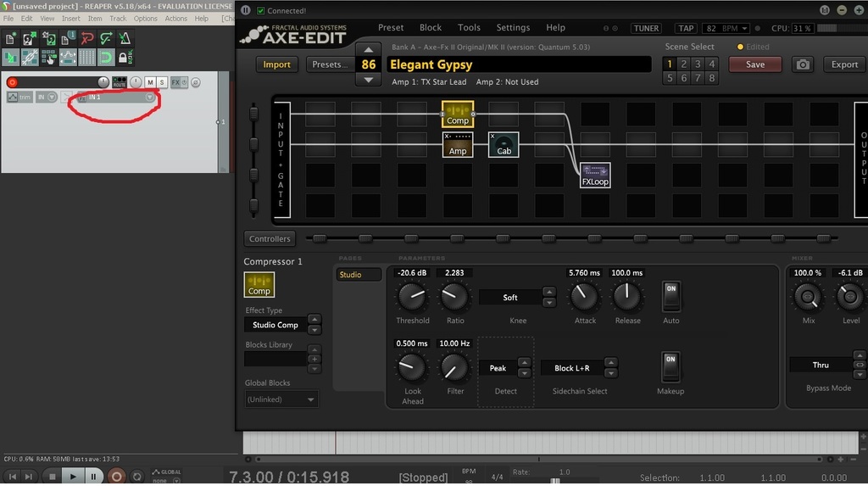Click the TUNER button
This screenshot has height=486, width=868.
tap(646, 28)
